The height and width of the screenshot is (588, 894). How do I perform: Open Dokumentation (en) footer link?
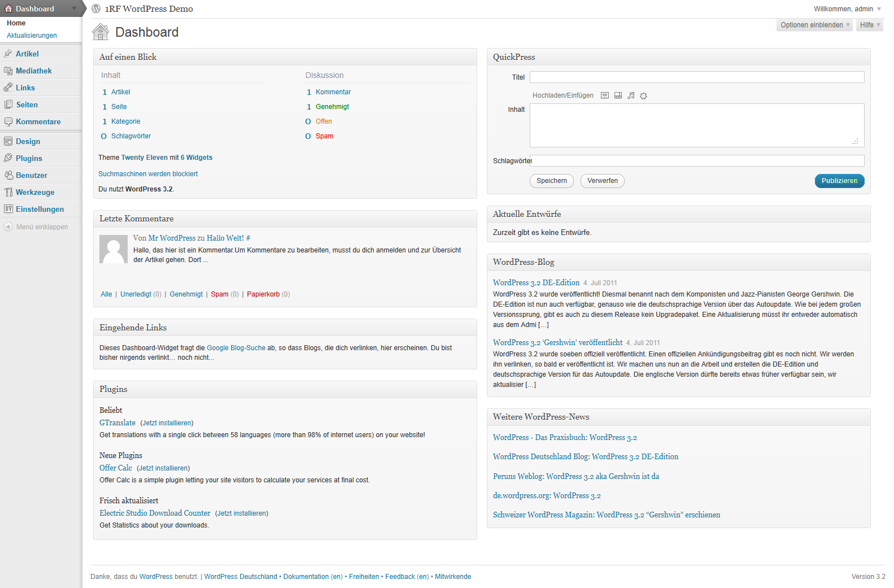coord(313,577)
